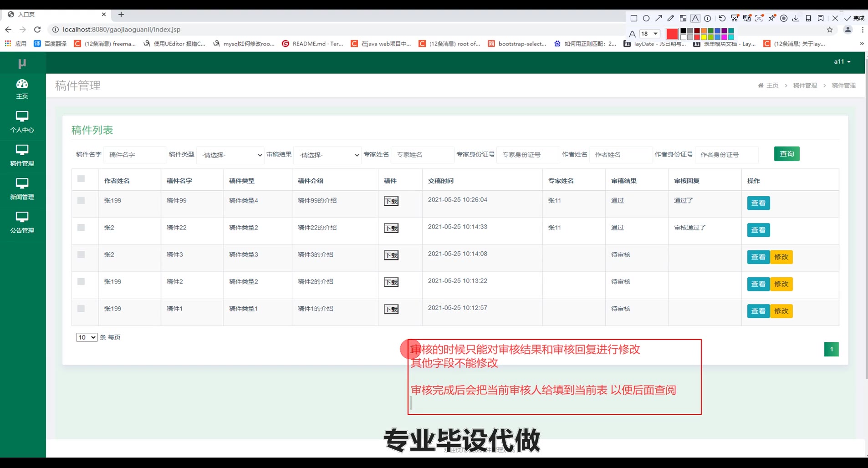Open the font size 18 dropdown

[650, 34]
